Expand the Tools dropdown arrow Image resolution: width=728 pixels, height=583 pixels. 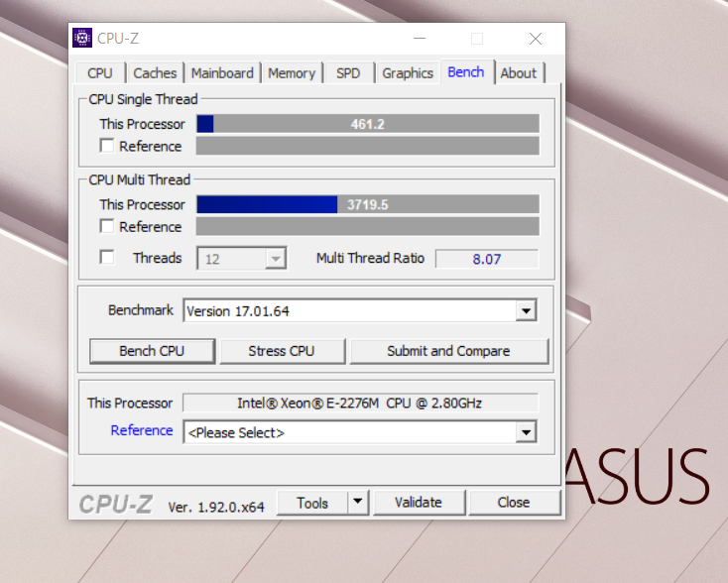pyautogui.click(x=358, y=503)
